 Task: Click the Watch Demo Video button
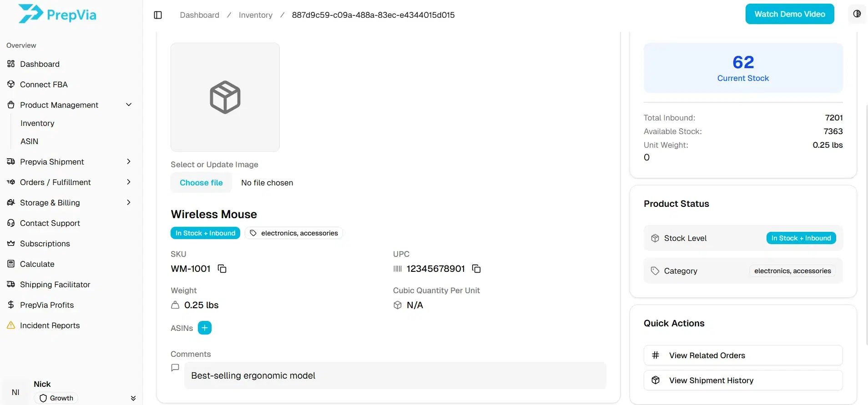point(789,14)
